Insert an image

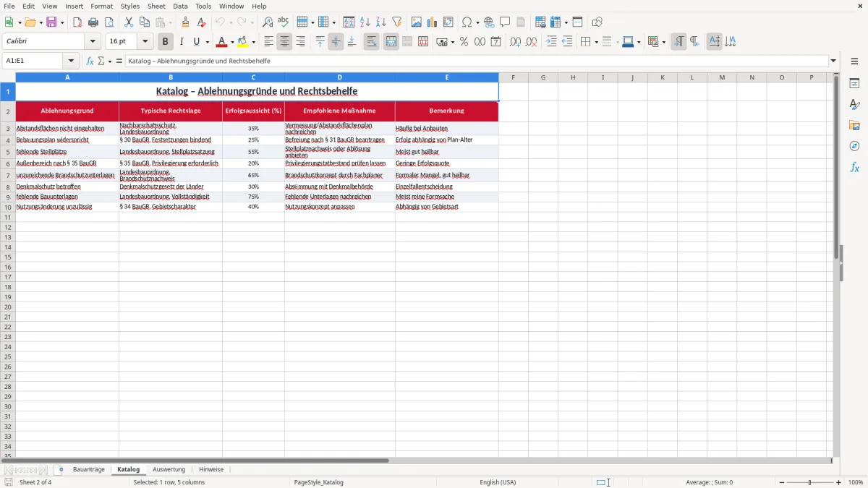[417, 22]
